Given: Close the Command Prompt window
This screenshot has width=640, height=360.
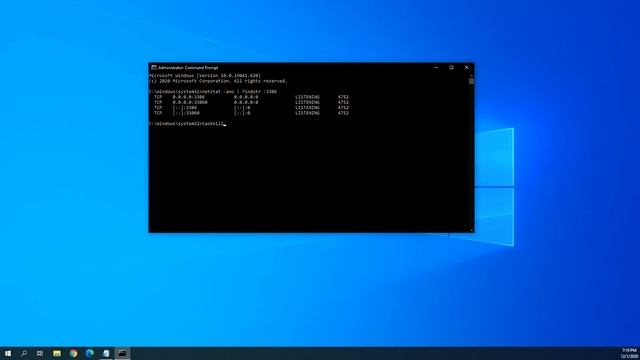Looking at the screenshot, I should (x=467, y=68).
